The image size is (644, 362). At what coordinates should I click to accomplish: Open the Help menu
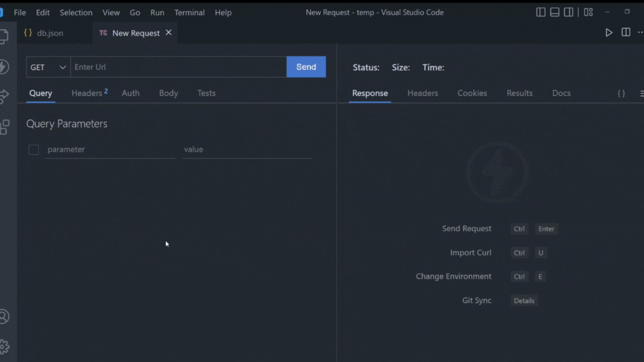[223, 13]
